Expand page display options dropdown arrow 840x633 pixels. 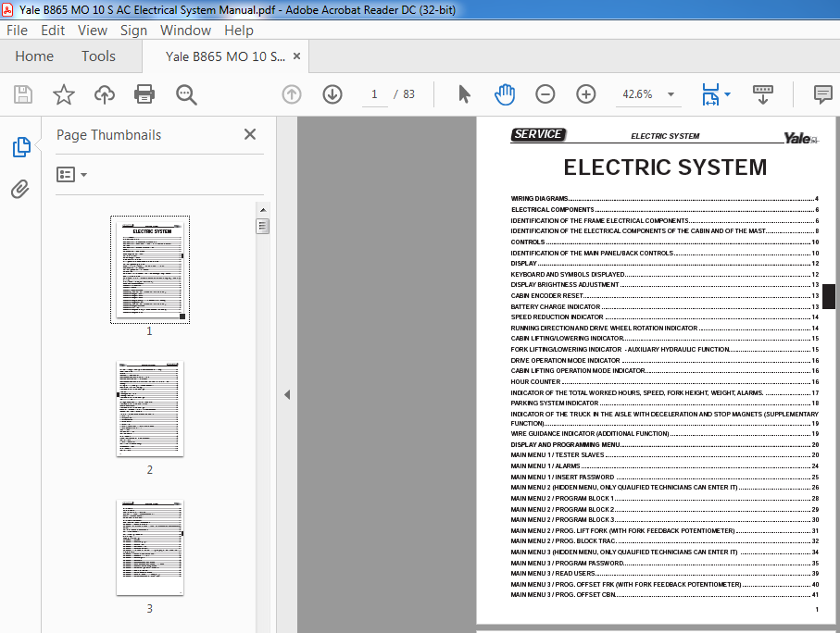click(728, 94)
